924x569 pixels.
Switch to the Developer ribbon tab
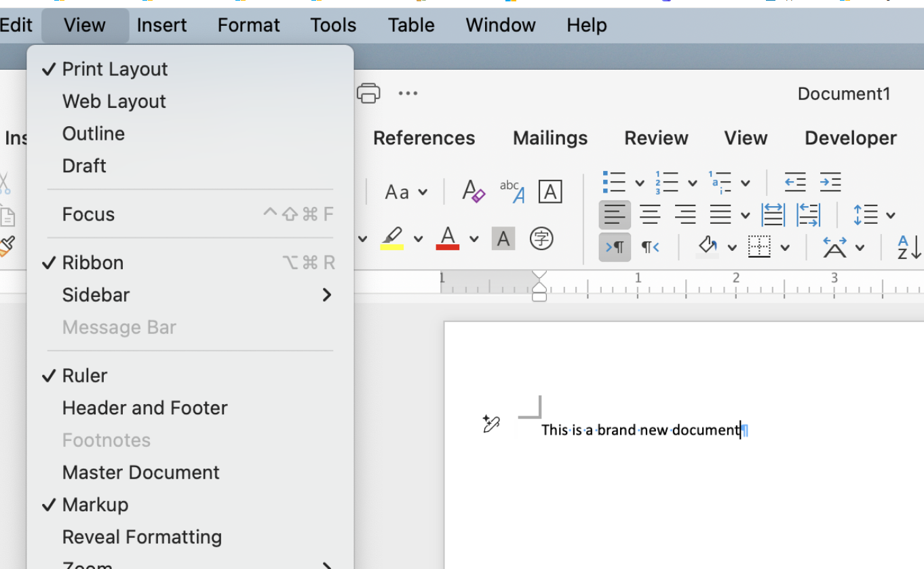[x=851, y=138]
